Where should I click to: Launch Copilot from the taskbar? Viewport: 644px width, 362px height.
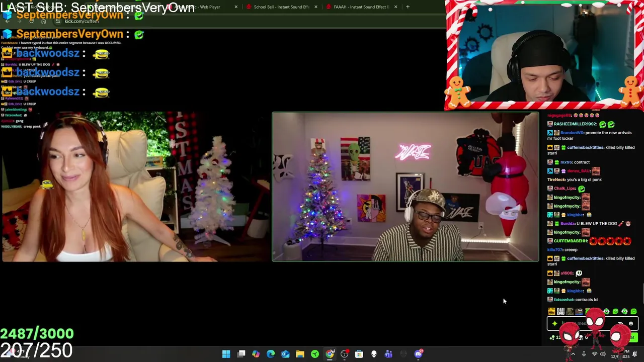[x=256, y=354]
